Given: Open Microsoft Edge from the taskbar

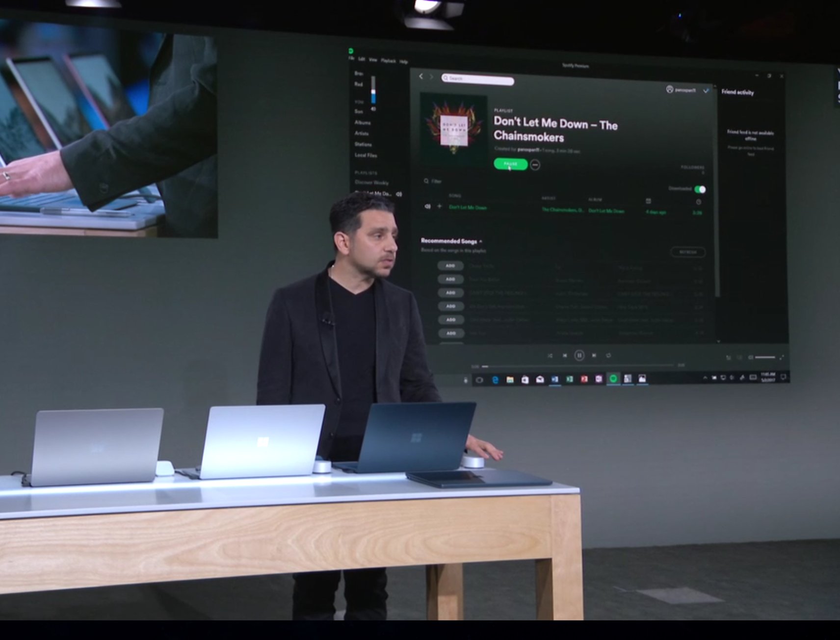Looking at the screenshot, I should coord(495,380).
